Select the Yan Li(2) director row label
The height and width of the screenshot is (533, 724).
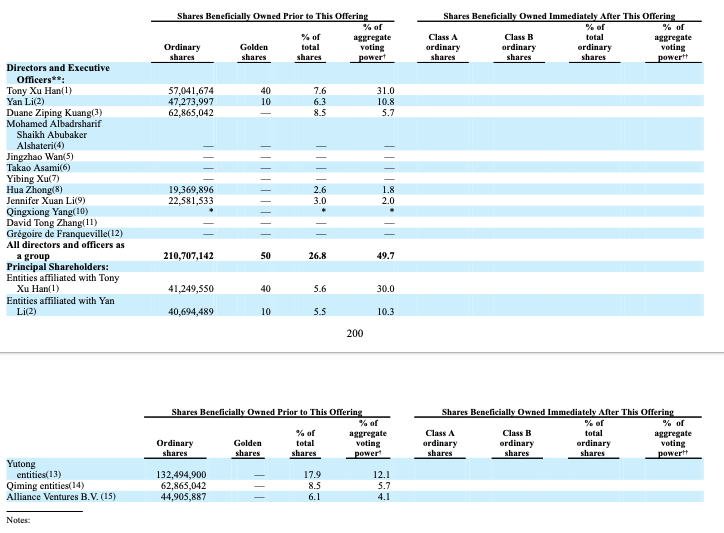click(26, 102)
